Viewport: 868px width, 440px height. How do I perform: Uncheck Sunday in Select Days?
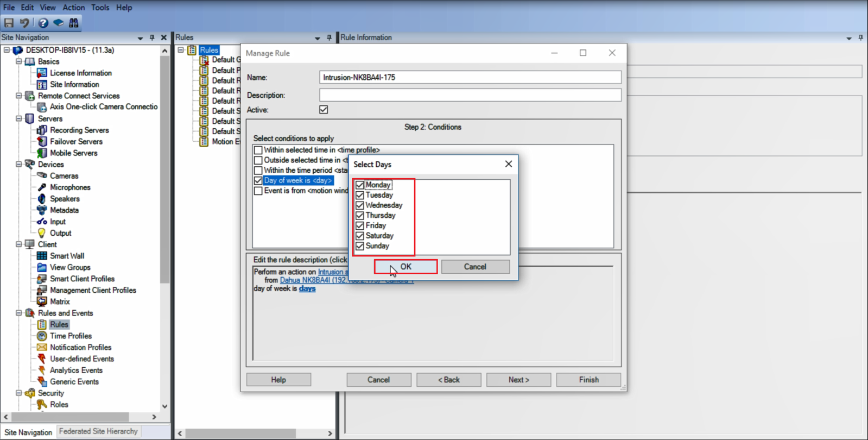pyautogui.click(x=360, y=246)
